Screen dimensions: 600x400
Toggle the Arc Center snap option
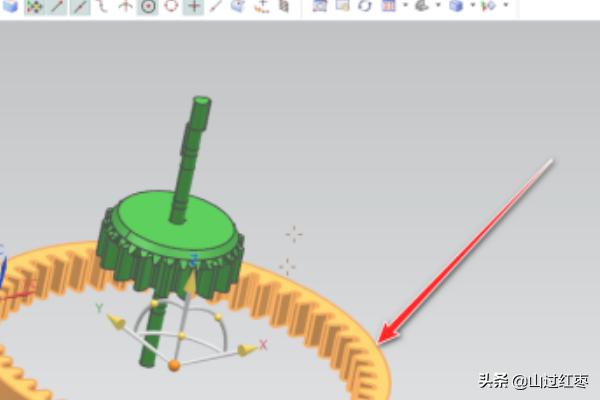148,6
